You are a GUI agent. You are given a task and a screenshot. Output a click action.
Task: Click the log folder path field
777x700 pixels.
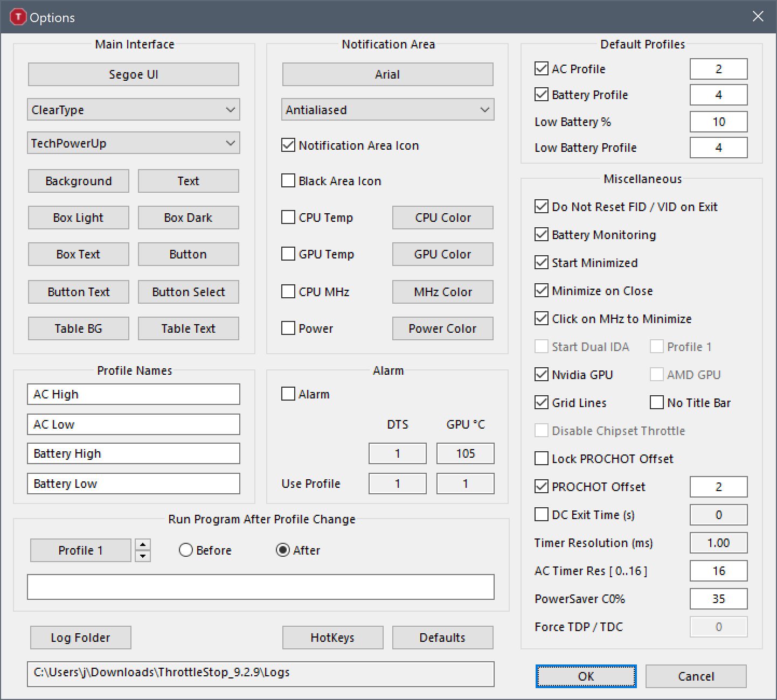click(261, 674)
